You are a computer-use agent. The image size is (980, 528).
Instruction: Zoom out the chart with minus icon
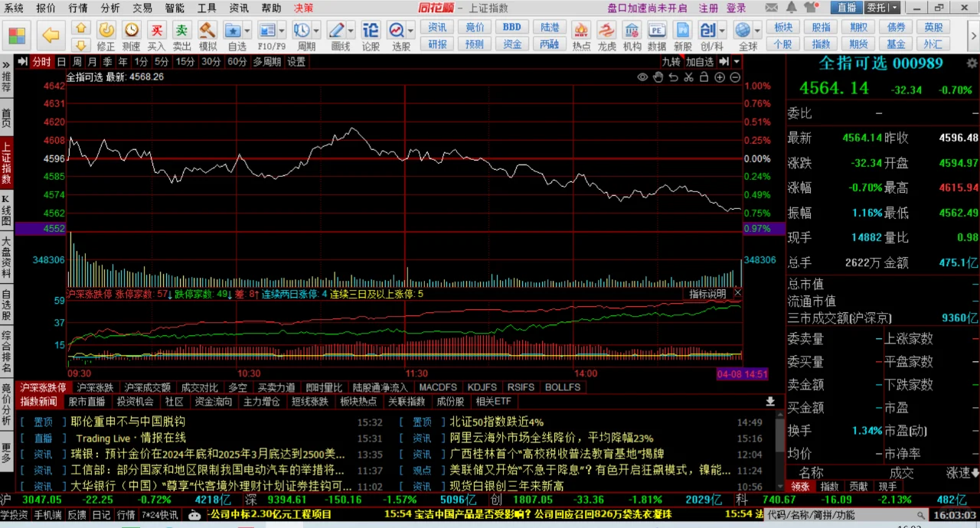735,77
